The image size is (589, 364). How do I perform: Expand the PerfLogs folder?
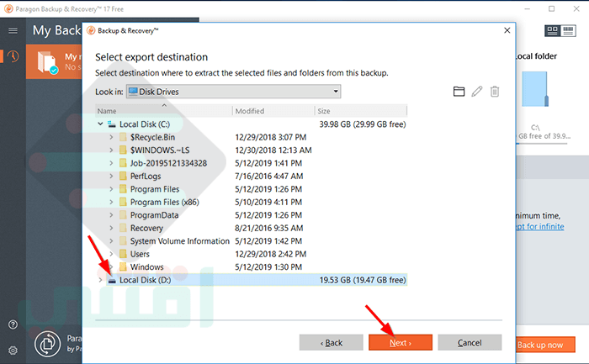click(111, 176)
